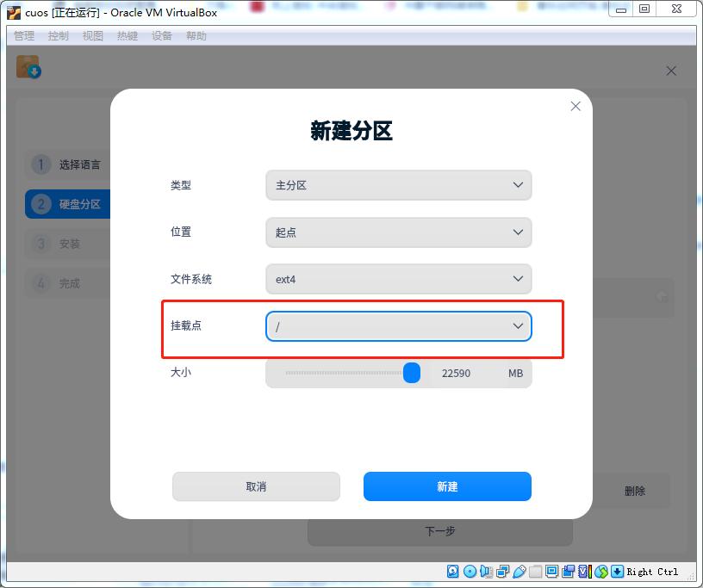Click the 取消 cancel button
Image resolution: width=703 pixels, height=588 pixels.
click(x=256, y=486)
